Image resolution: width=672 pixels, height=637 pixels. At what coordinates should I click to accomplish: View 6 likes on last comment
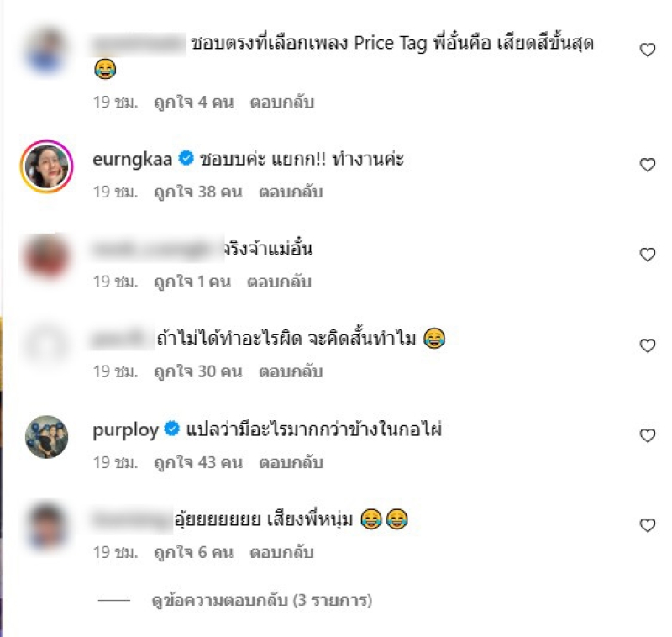[194, 553]
